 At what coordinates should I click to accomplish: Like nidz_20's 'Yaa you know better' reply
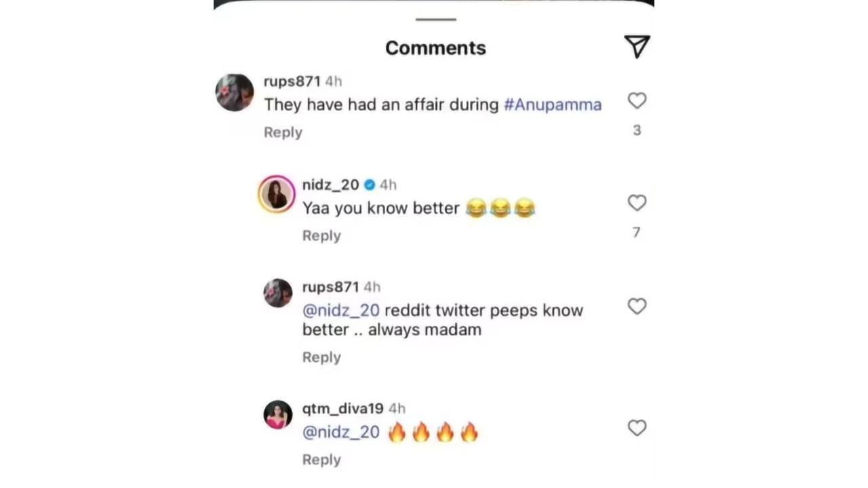637,203
